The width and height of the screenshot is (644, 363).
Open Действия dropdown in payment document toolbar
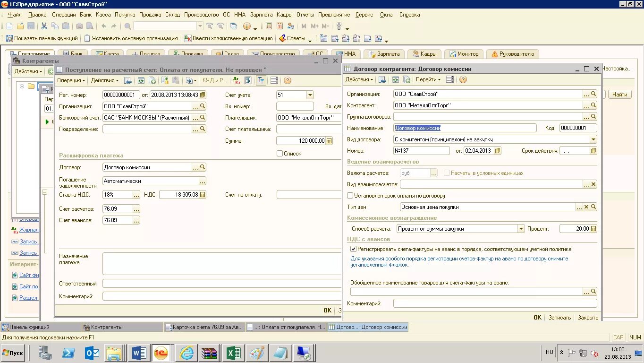(105, 80)
